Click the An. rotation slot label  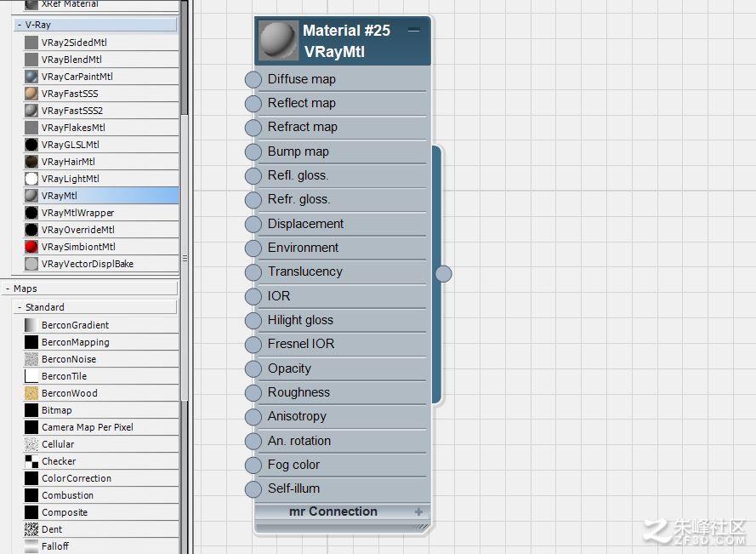click(x=299, y=441)
